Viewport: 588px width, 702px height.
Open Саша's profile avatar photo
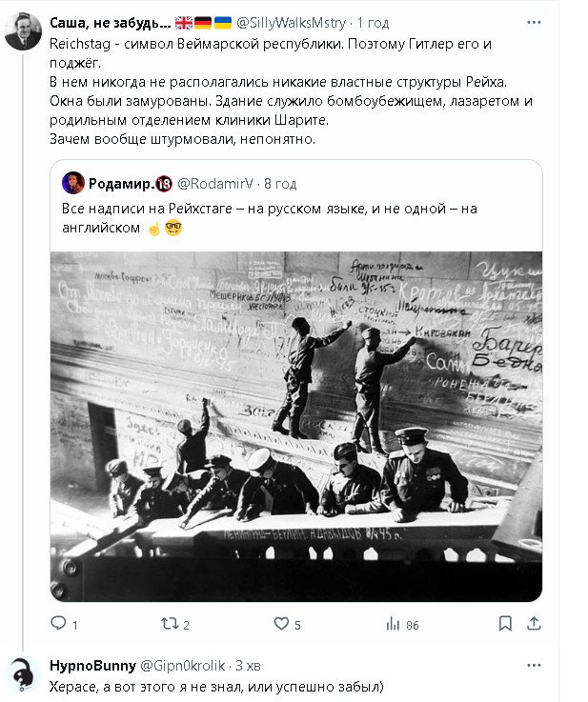[x=22, y=31]
